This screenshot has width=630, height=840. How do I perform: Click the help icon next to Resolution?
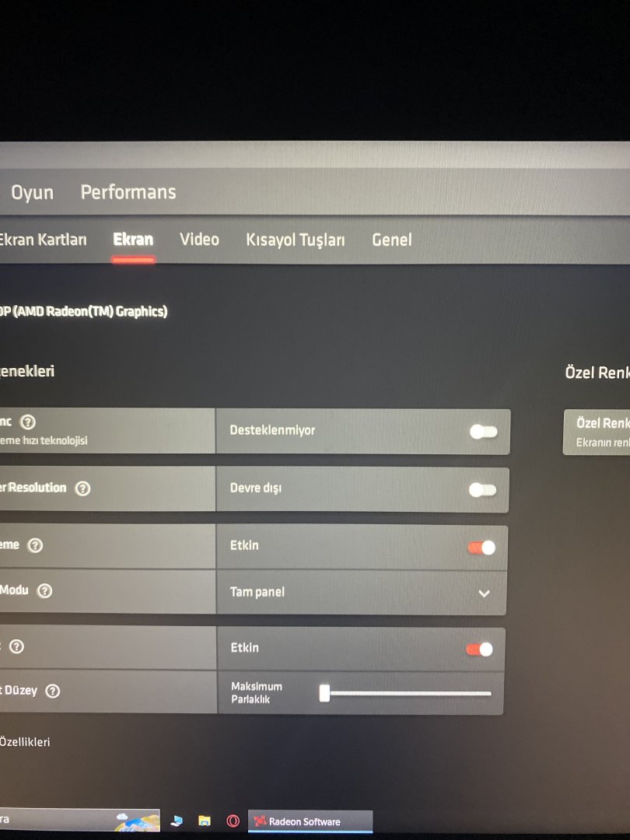pyautogui.click(x=82, y=488)
